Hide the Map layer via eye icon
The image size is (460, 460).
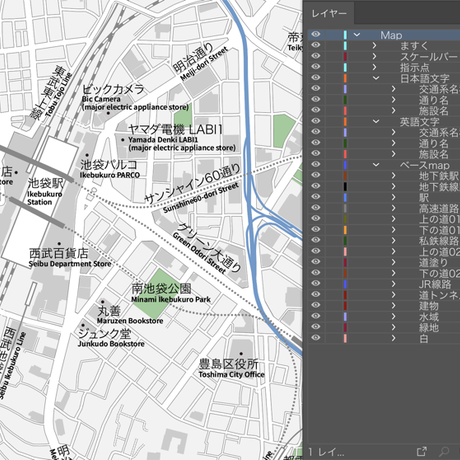(x=316, y=34)
